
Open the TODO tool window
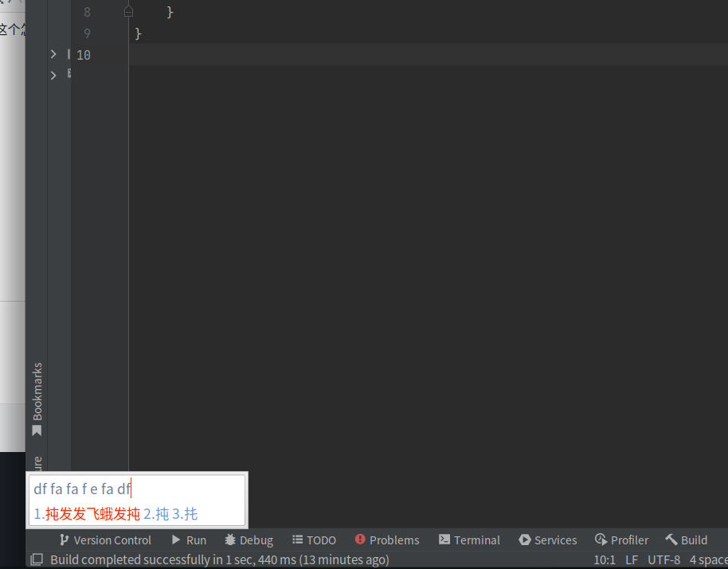(x=314, y=540)
